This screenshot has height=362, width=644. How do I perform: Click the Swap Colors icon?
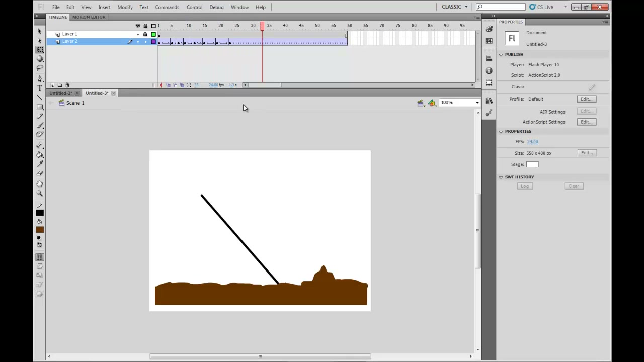[40, 245]
